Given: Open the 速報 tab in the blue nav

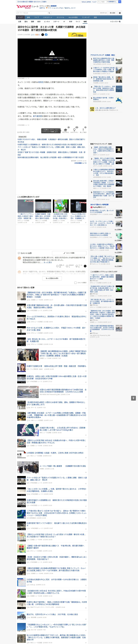Looking at the screenshot, I should [28, 17].
